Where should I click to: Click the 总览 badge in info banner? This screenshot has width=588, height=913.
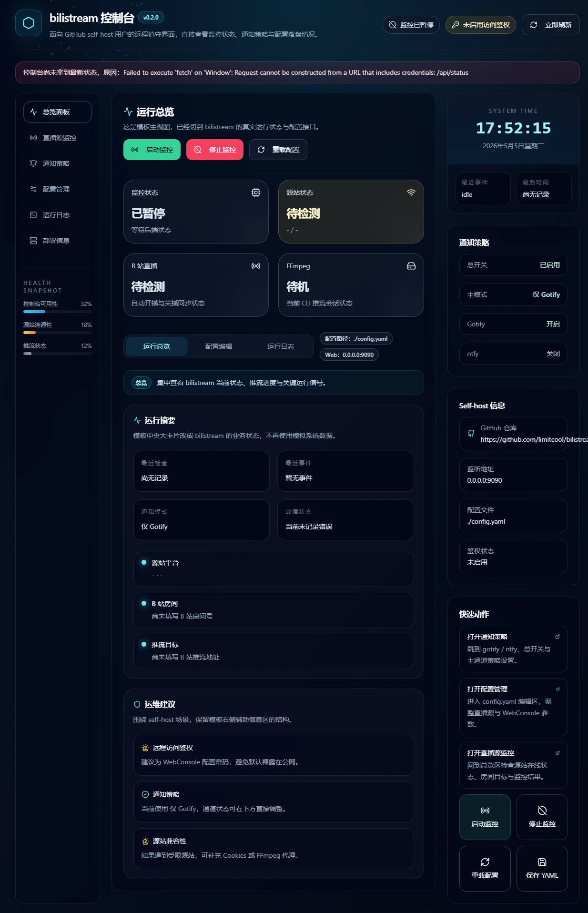click(142, 383)
